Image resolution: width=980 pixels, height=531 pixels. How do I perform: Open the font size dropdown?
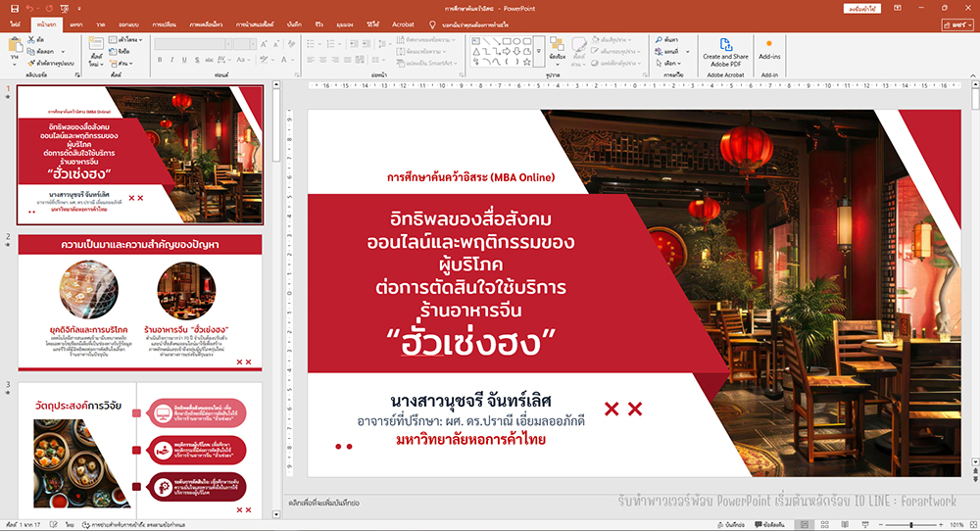pyautogui.click(x=253, y=44)
